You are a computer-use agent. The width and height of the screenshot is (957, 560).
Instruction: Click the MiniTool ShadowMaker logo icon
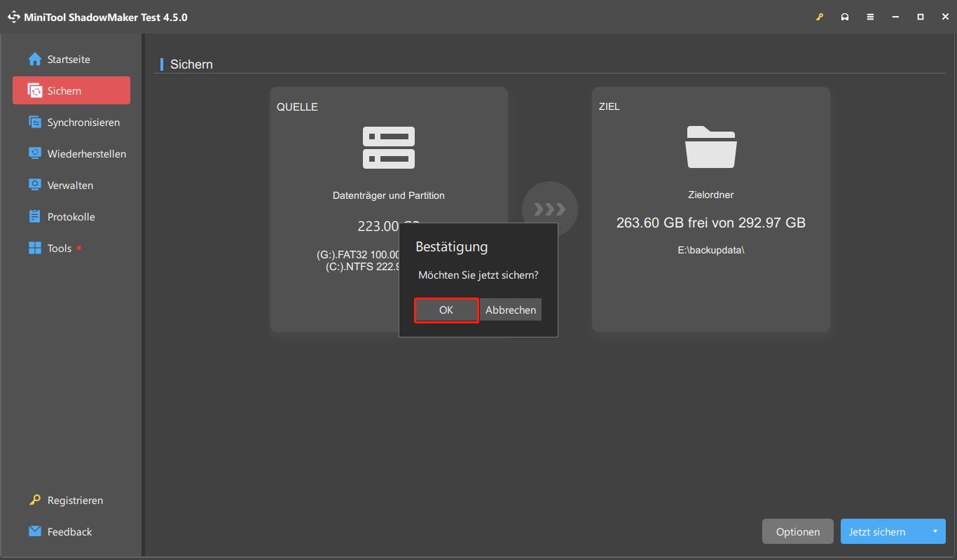tap(14, 17)
